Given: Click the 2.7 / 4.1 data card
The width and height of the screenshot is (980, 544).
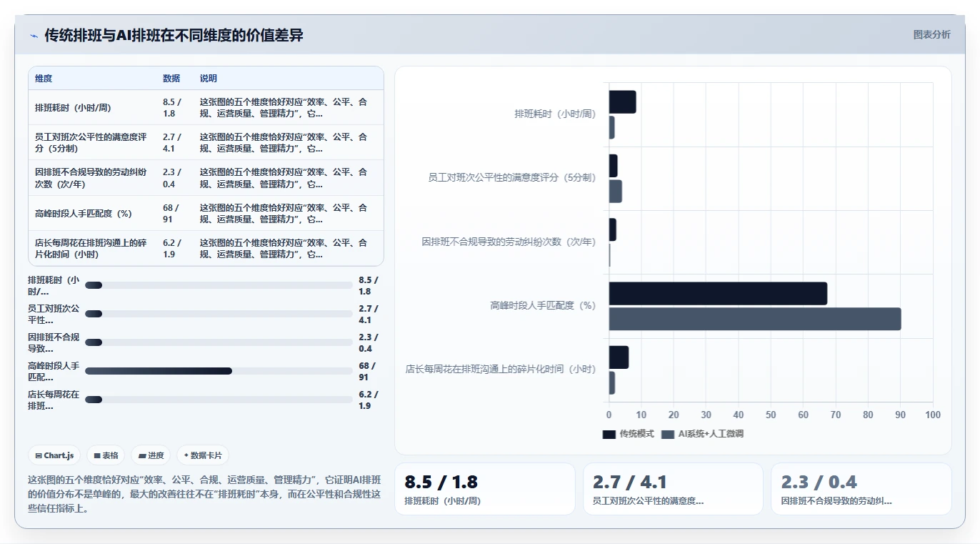Looking at the screenshot, I should (x=673, y=489).
